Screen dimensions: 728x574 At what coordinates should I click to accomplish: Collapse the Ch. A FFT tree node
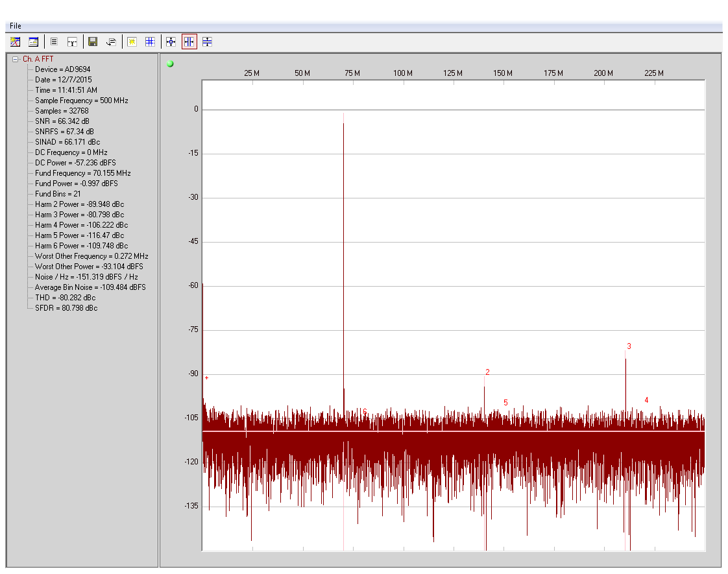16,59
